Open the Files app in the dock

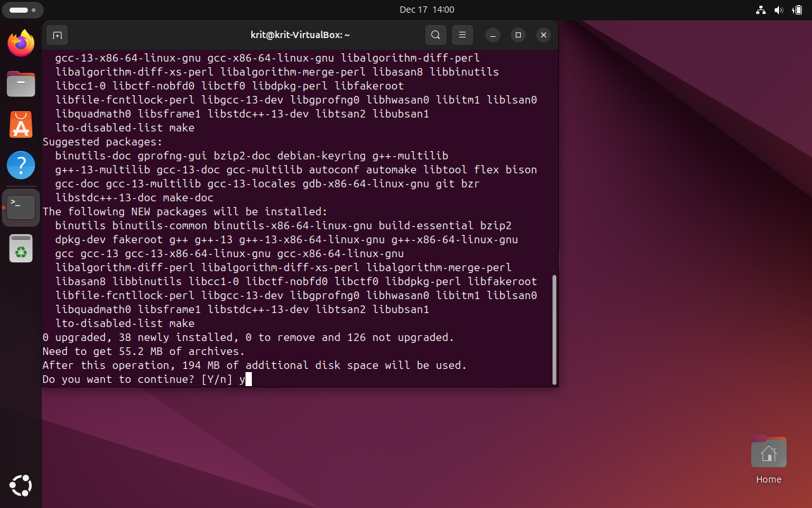(21, 84)
